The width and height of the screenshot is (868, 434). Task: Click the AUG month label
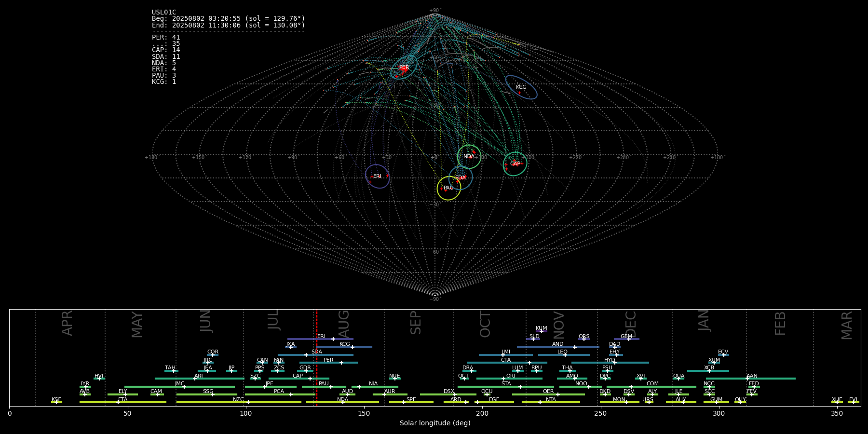tap(344, 324)
